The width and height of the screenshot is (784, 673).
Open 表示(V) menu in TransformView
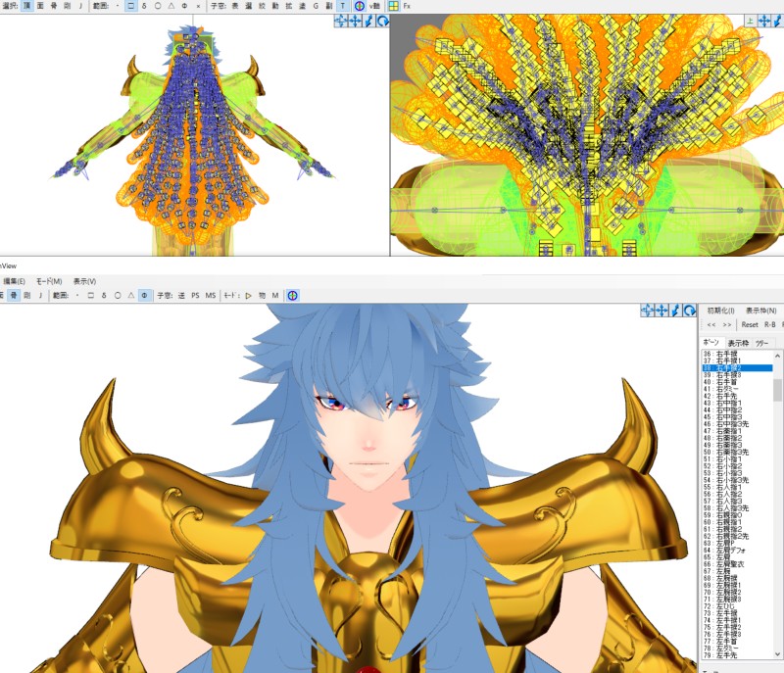(84, 281)
